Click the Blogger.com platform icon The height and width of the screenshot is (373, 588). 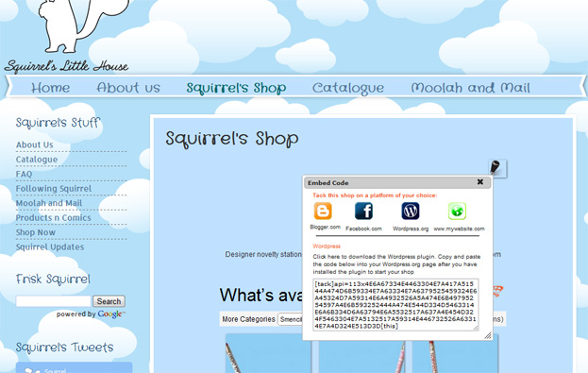pyautogui.click(x=323, y=211)
